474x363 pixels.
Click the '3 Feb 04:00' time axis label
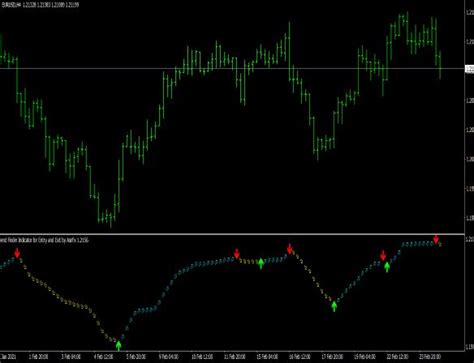coord(71,357)
